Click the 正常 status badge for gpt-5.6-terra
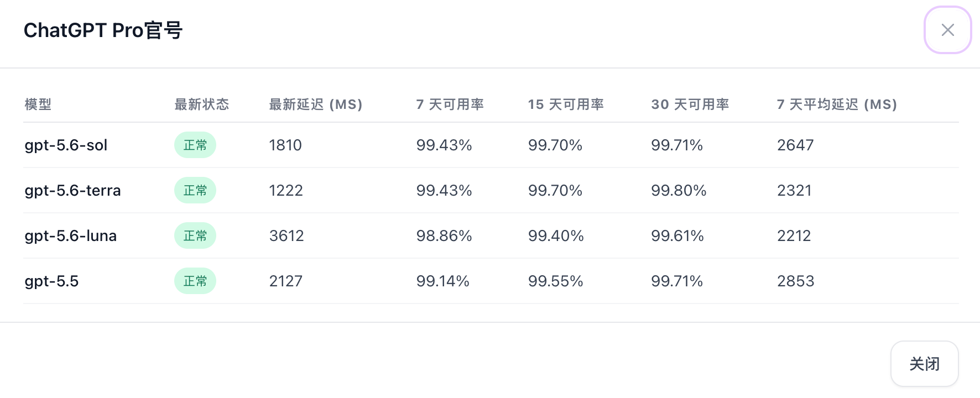Screen dimensions: 980x398 (195, 190)
